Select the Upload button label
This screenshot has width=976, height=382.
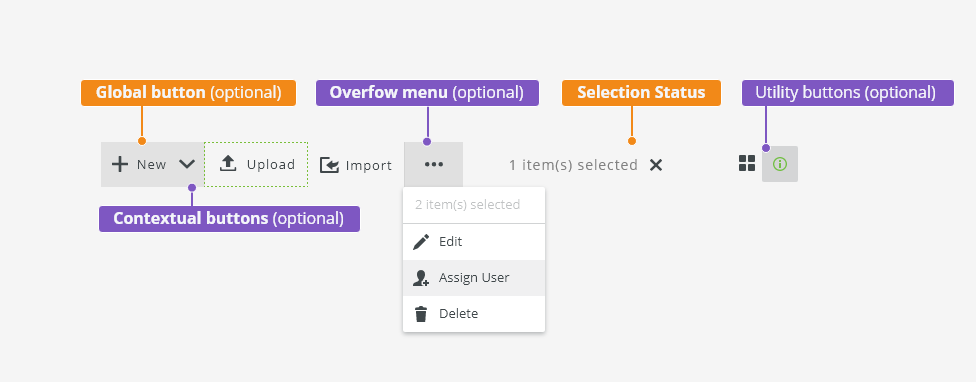point(271,164)
